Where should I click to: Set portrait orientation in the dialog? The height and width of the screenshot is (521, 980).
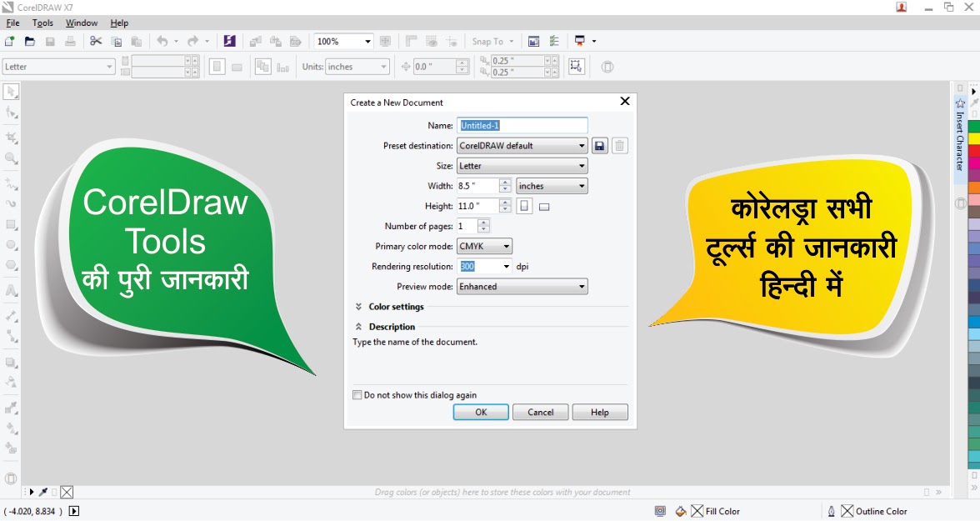524,207
